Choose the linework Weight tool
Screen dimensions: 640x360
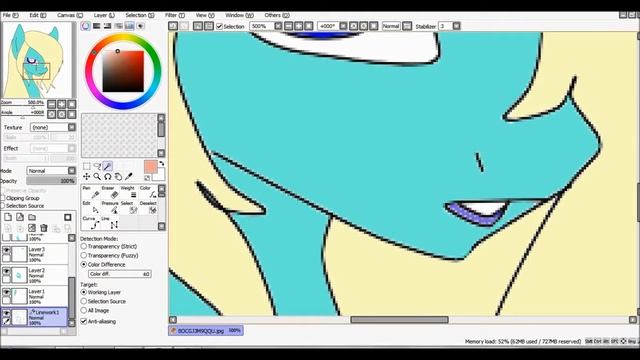(129, 192)
